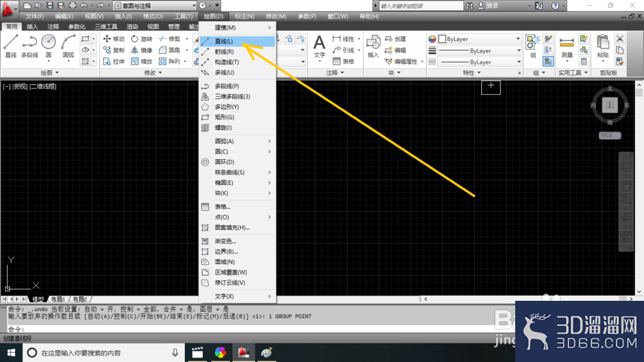Select the 直线 line tool in ribbon
This screenshot has width=644, height=362.
pos(11,46)
